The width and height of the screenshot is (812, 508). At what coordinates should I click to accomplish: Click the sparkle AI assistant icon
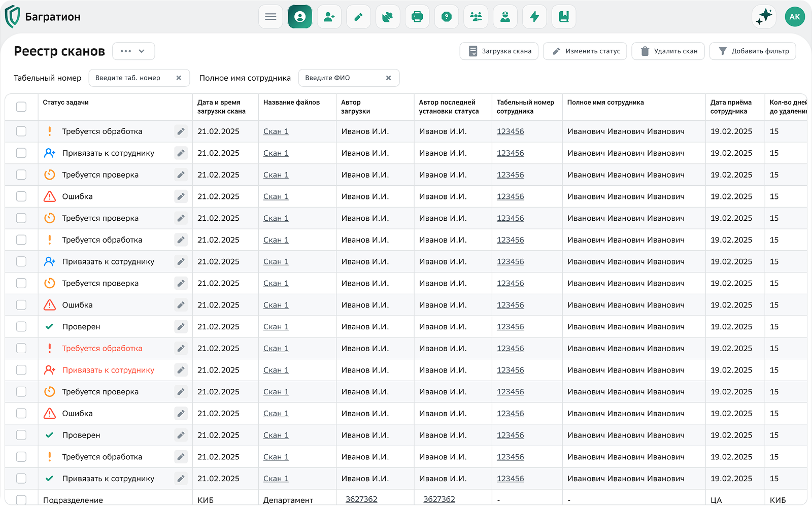point(764,17)
